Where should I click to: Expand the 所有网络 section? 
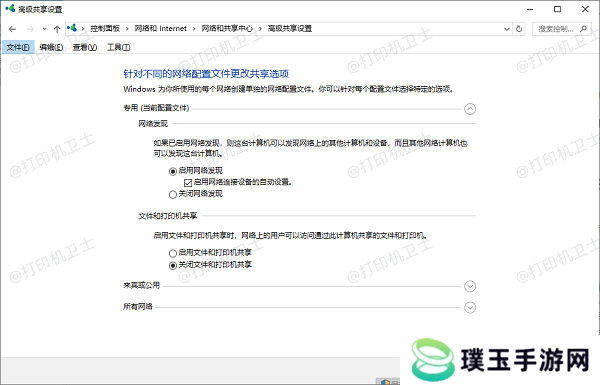click(470, 308)
